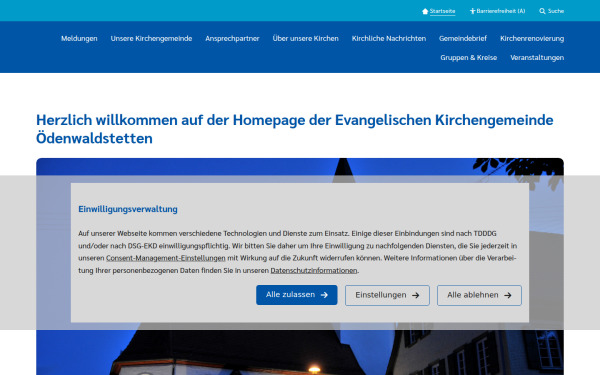Select Veranstaltungen menu item
Viewport: 600px width, 375px height.
click(537, 58)
